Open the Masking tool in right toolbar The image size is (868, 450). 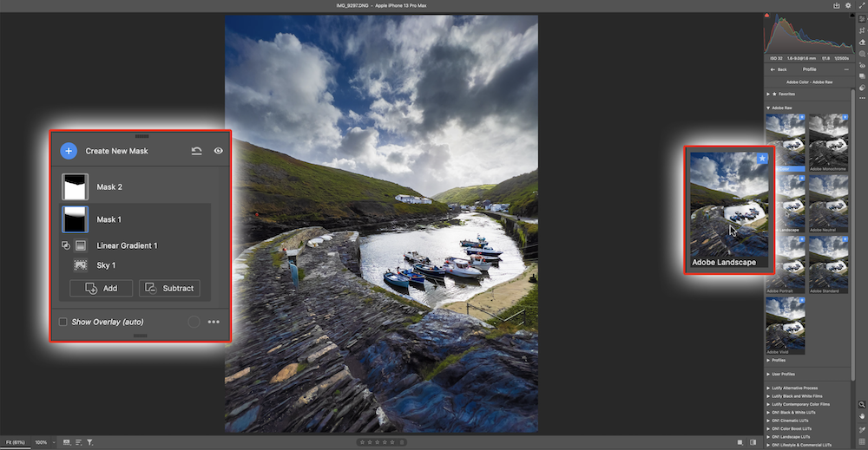click(862, 54)
